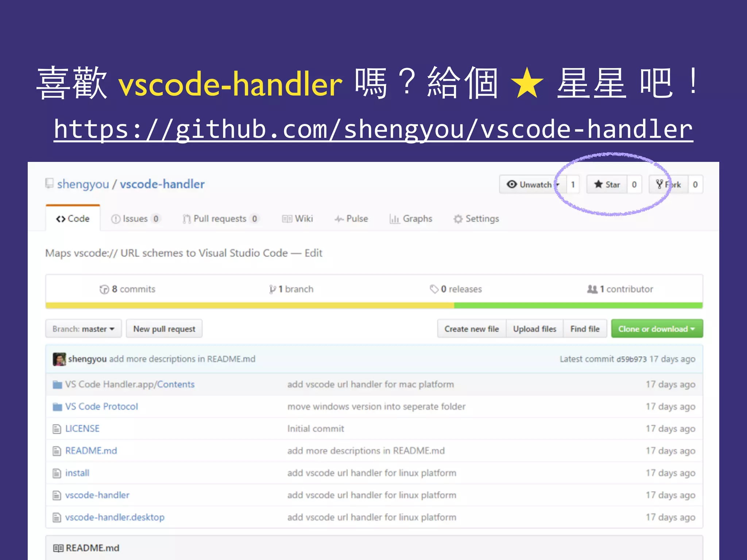Open the vscode-handler.desktop file

(115, 517)
